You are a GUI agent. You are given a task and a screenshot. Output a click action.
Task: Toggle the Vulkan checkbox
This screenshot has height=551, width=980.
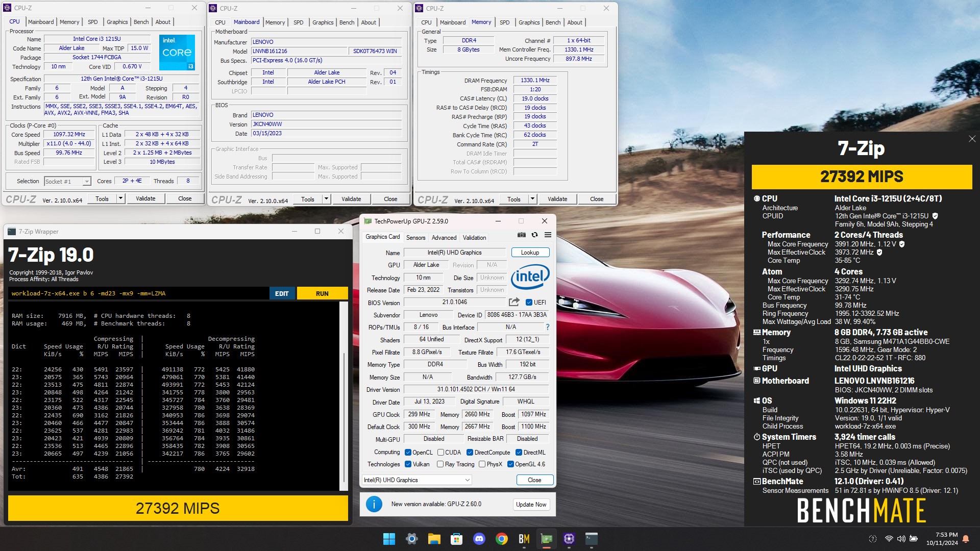point(408,464)
